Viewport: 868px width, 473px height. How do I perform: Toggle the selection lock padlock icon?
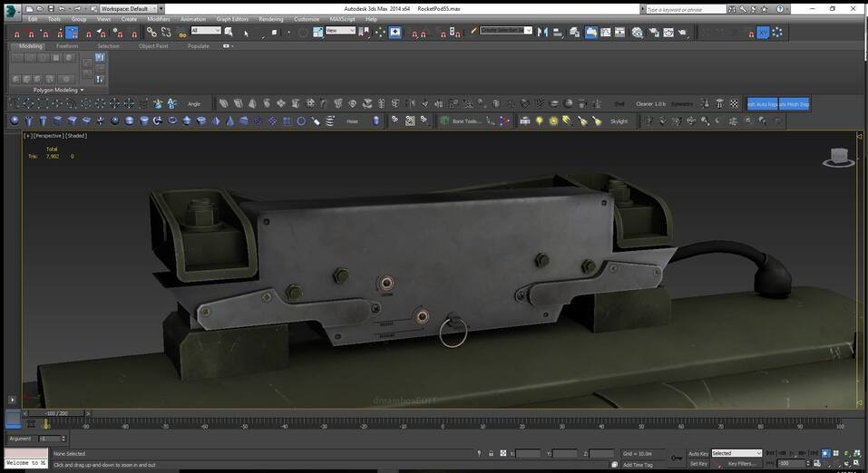click(x=492, y=453)
